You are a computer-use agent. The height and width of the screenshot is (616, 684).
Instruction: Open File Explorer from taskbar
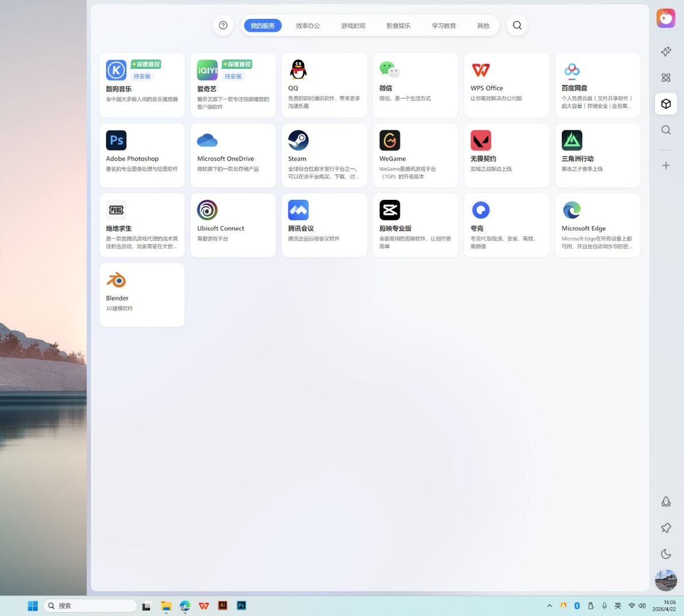(166, 606)
